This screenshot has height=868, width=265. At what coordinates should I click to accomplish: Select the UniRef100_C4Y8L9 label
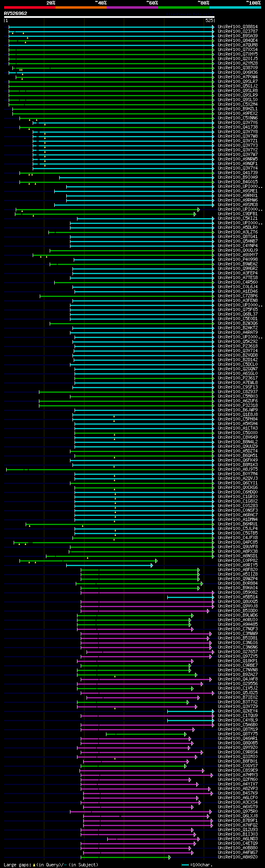pyautogui.click(x=238, y=720)
